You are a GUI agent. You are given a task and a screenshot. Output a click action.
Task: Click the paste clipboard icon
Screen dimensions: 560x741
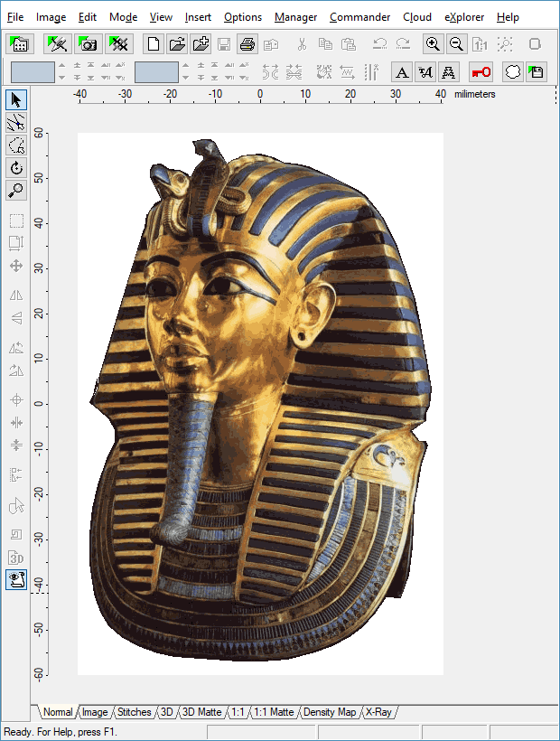pyautogui.click(x=348, y=44)
